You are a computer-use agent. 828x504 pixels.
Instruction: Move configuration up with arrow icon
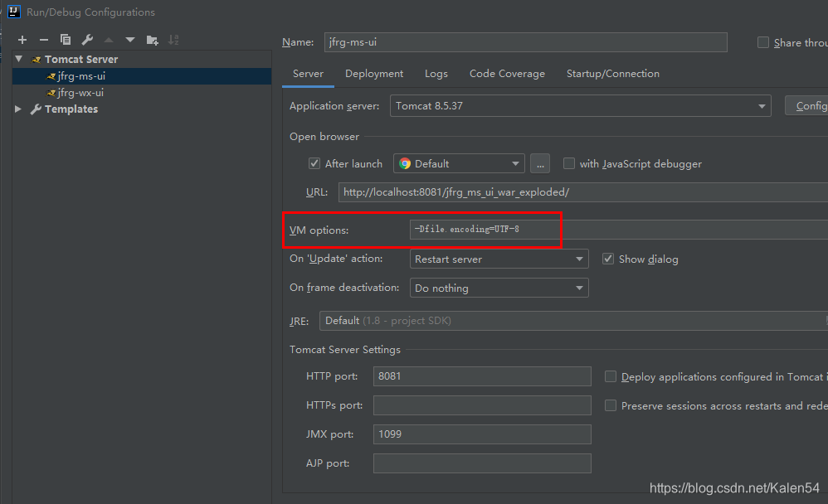[109, 40]
